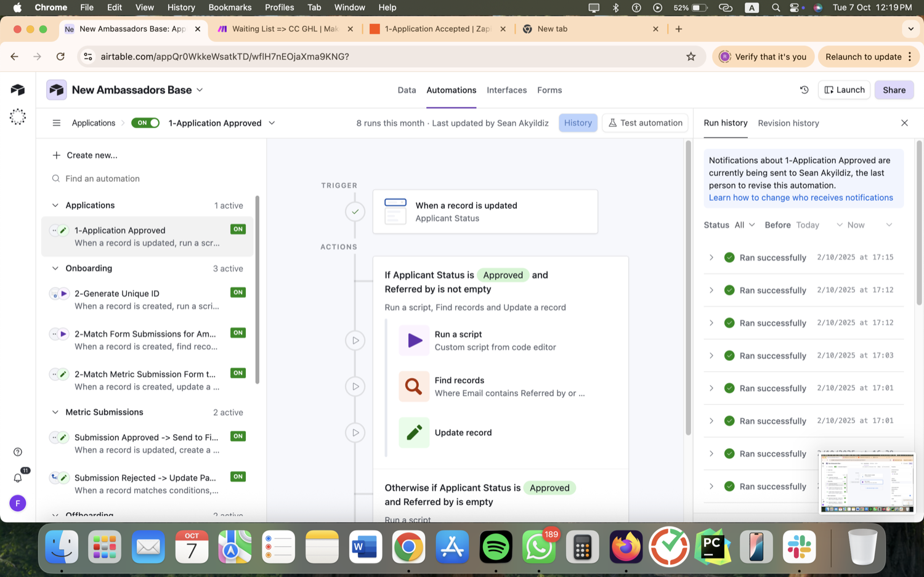Switch to the Interfaces tab
This screenshot has width=924, height=577.
pos(506,90)
